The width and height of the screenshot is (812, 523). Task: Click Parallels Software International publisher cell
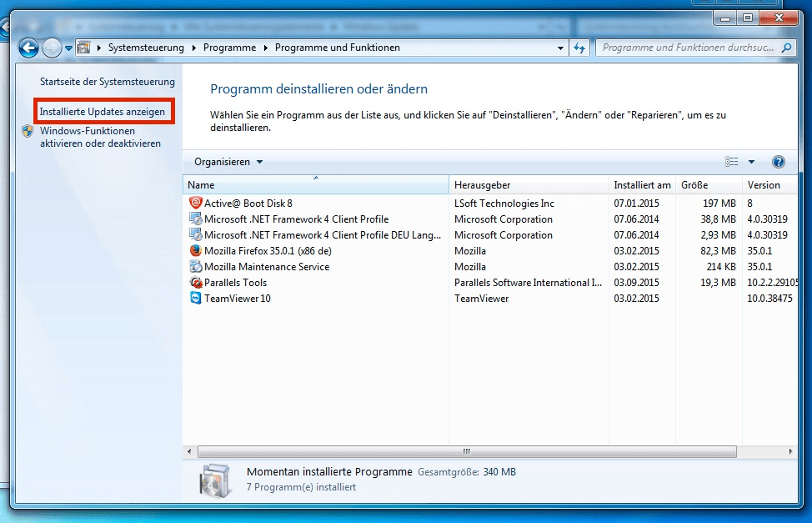click(528, 283)
